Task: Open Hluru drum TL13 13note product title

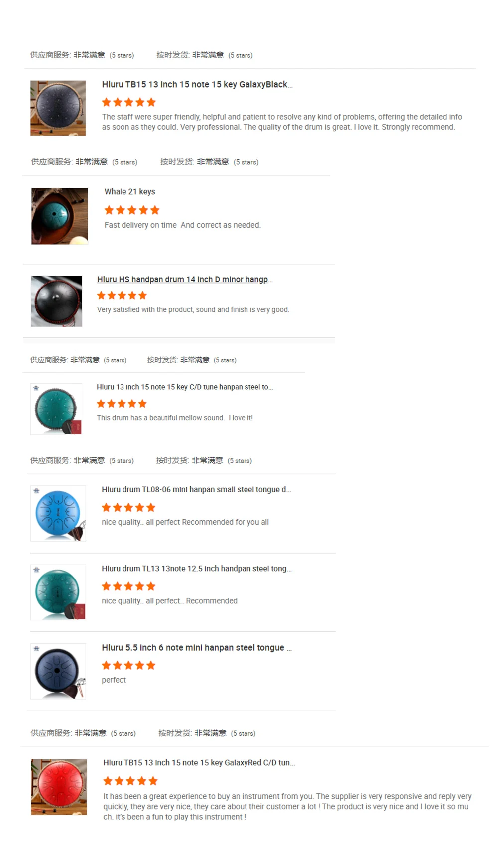Action: coord(197,569)
